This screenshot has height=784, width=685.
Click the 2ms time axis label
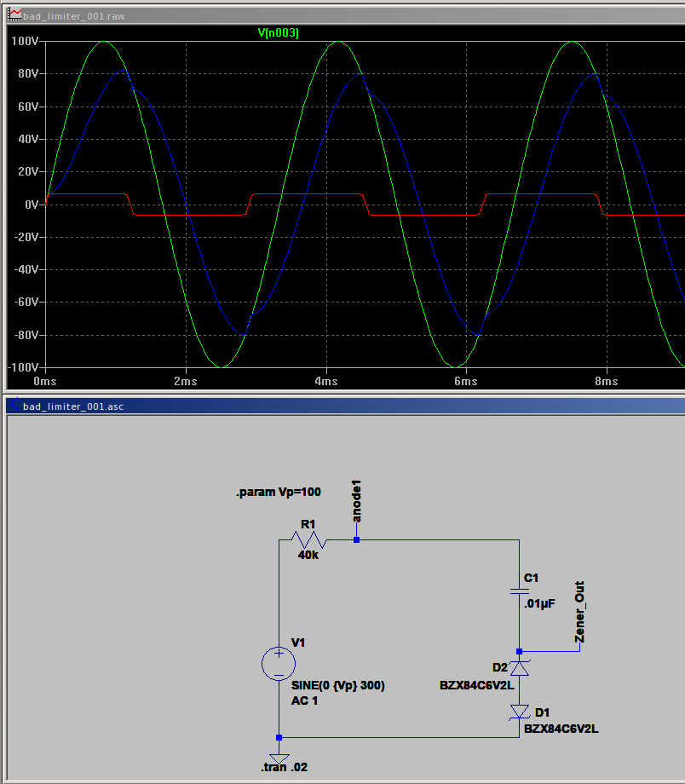point(186,382)
